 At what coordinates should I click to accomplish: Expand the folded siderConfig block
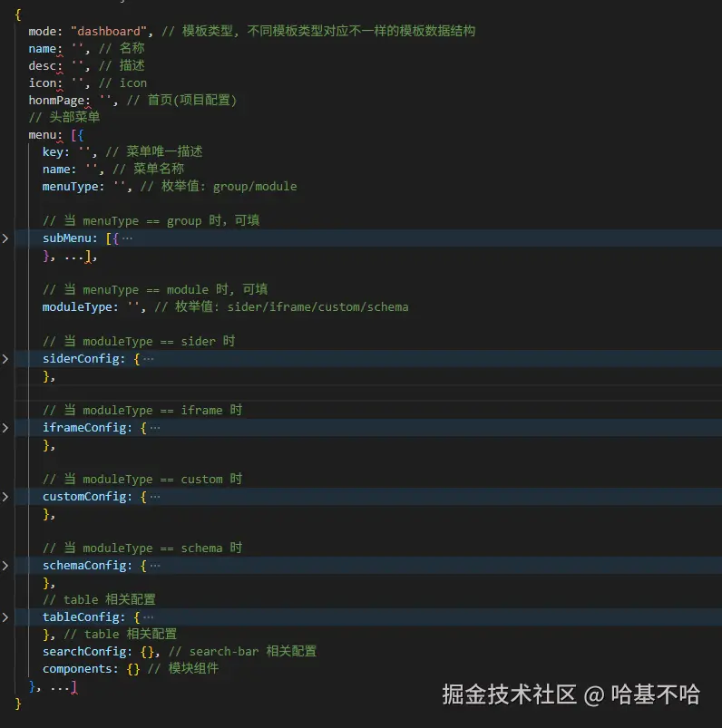(x=5, y=359)
